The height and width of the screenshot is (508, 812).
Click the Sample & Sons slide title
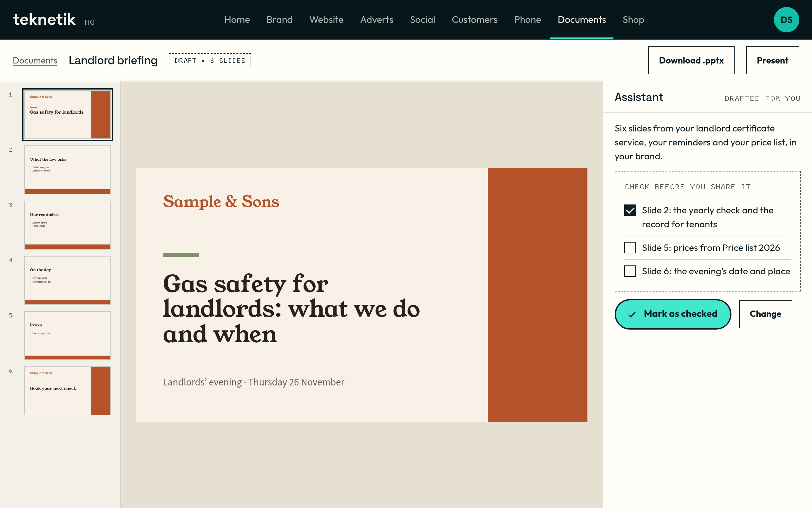(x=221, y=202)
